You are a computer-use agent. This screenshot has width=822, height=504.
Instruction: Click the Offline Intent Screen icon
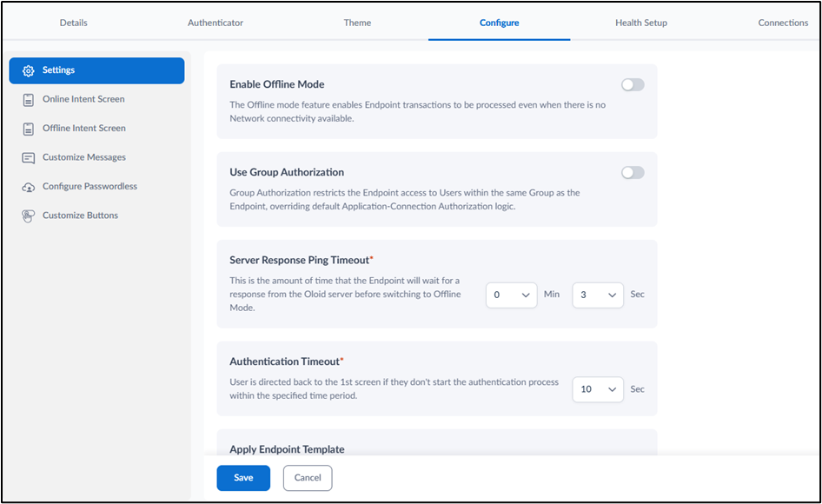click(29, 129)
